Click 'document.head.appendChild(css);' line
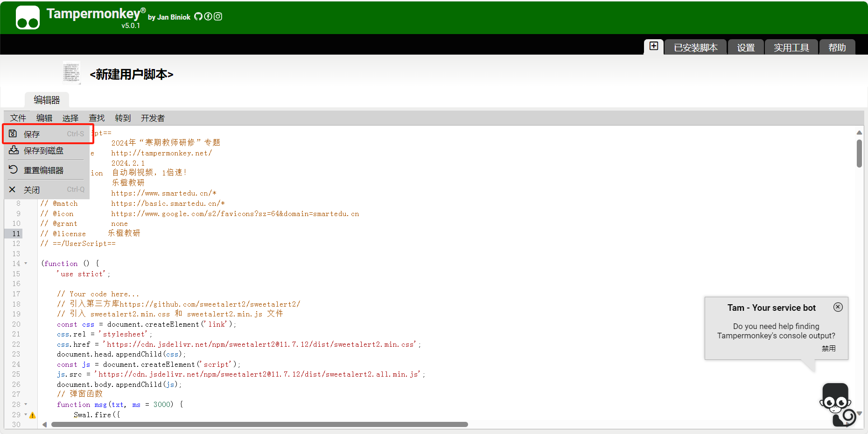Image resolution: width=868 pixels, height=434 pixels. coord(121,354)
